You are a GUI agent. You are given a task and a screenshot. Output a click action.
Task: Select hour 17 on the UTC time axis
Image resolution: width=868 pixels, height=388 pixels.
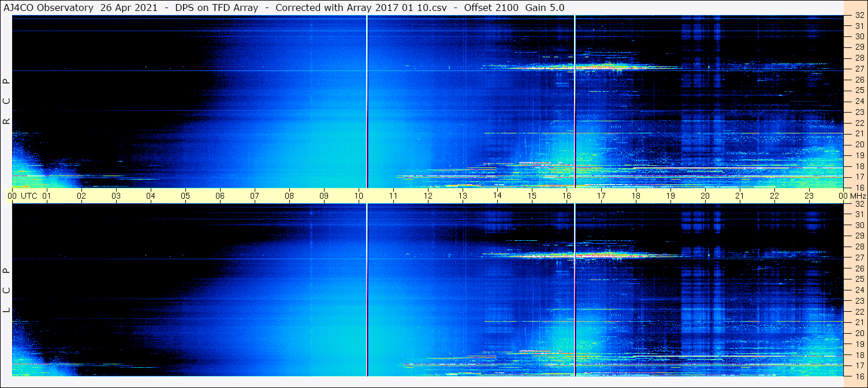coord(601,196)
